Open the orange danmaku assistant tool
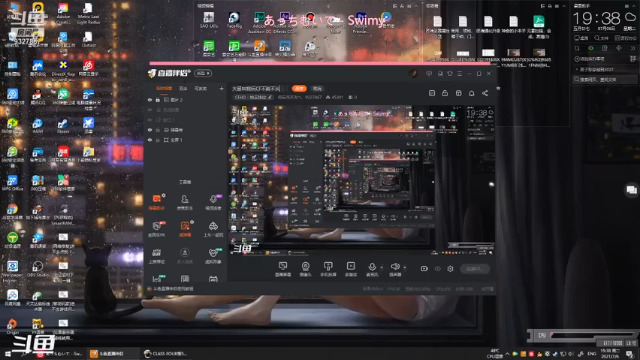The image size is (640, 360). point(157,202)
